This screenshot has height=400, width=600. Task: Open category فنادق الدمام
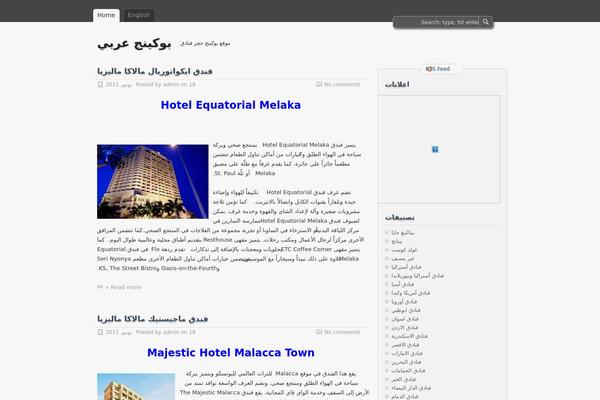[404, 397]
